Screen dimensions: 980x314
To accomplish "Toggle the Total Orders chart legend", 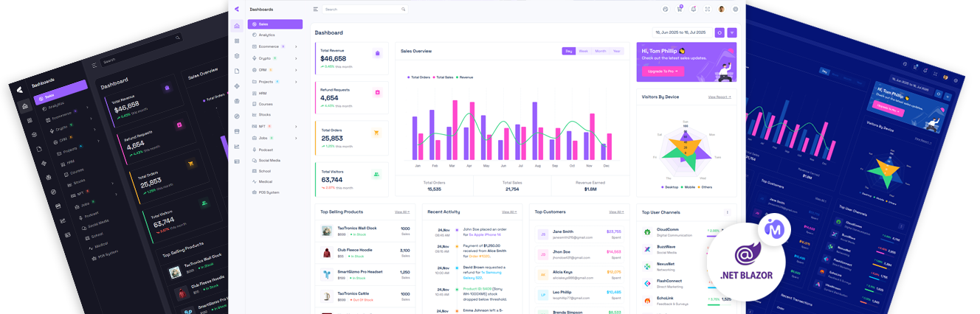I will pos(419,77).
